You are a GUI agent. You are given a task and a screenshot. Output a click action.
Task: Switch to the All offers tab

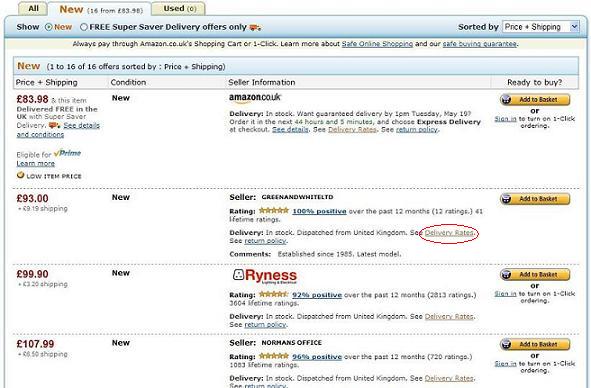pyautogui.click(x=33, y=8)
